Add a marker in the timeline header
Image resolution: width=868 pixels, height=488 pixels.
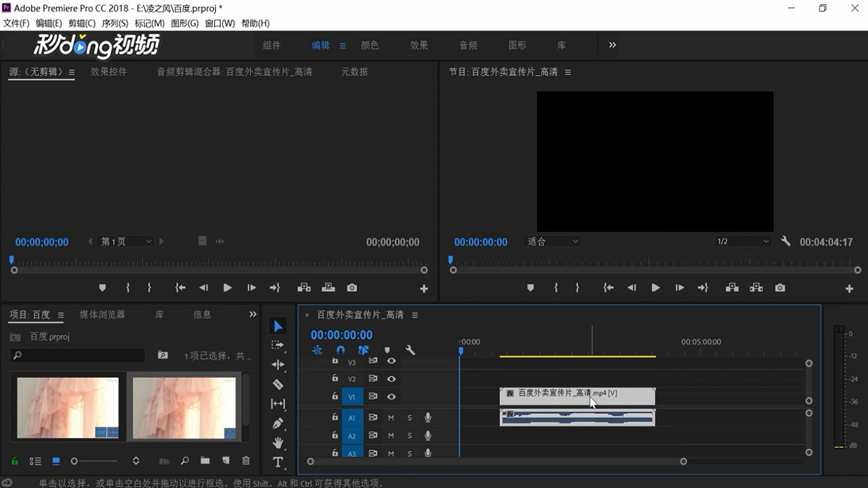[x=387, y=350]
